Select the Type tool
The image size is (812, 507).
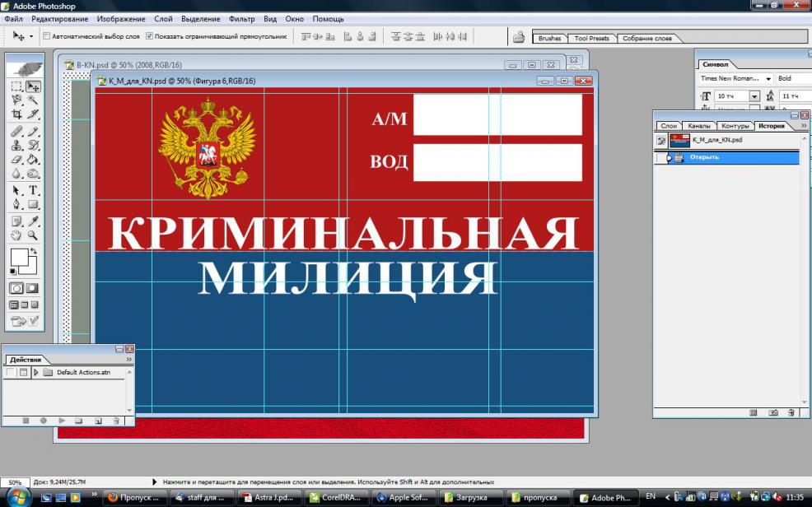click(x=33, y=190)
